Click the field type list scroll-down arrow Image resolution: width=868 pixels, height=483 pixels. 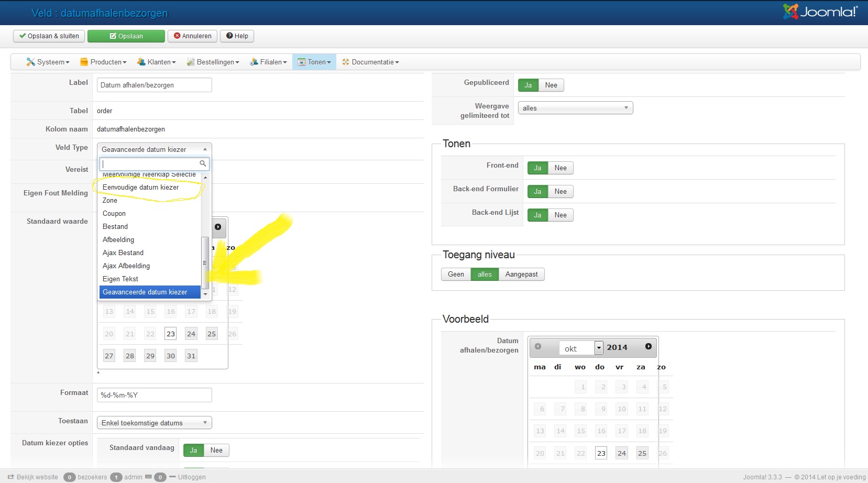[x=205, y=294]
